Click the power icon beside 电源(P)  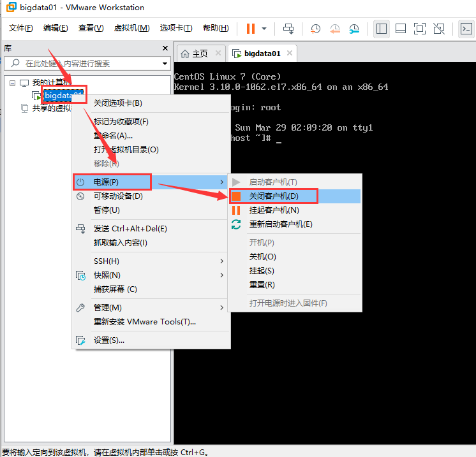click(x=80, y=182)
